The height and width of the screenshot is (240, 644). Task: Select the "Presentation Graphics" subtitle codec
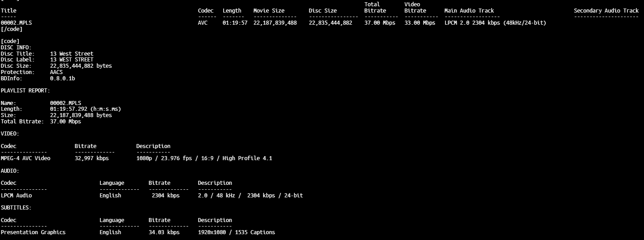click(x=33, y=232)
